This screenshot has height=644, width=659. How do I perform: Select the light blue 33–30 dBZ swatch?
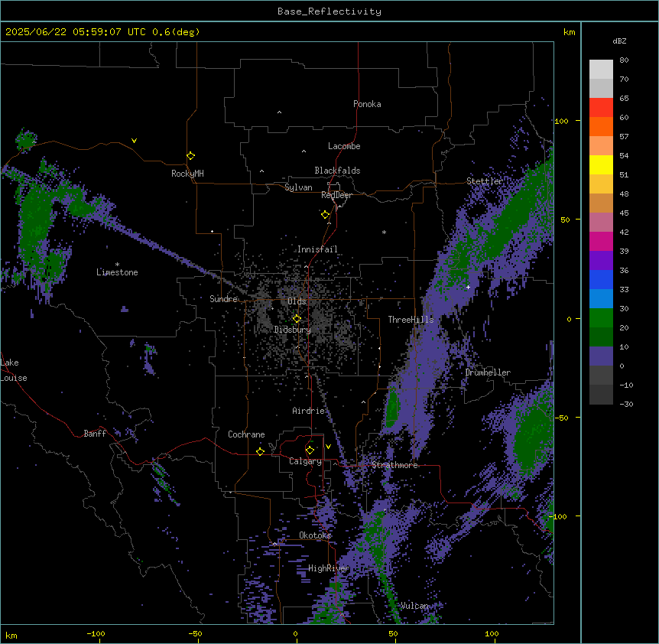[x=601, y=298]
